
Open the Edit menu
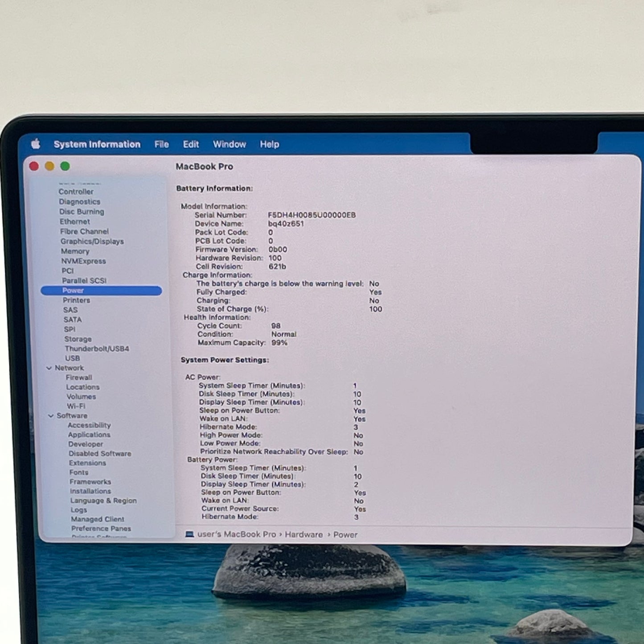pos(191,144)
